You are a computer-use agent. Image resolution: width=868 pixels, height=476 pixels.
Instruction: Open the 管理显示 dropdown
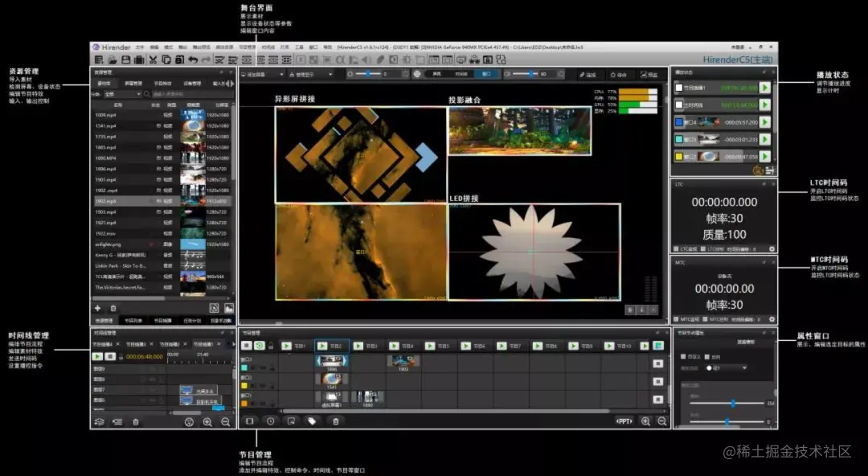[x=310, y=74]
